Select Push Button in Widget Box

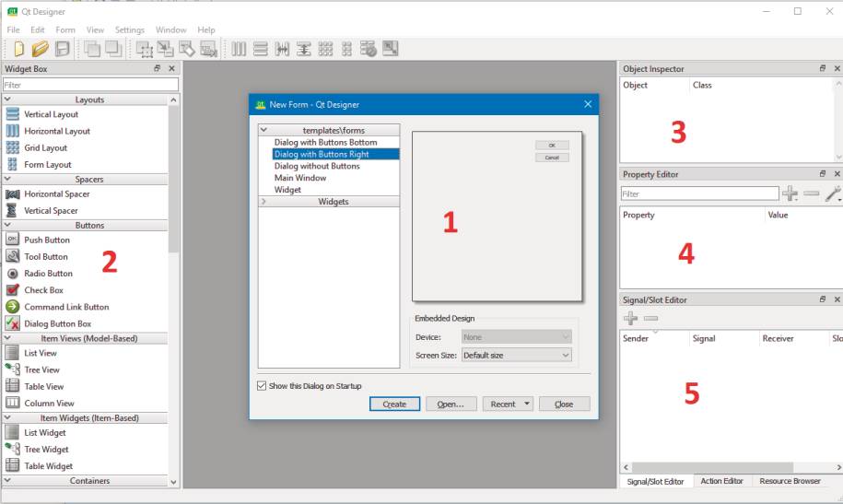[47, 240]
